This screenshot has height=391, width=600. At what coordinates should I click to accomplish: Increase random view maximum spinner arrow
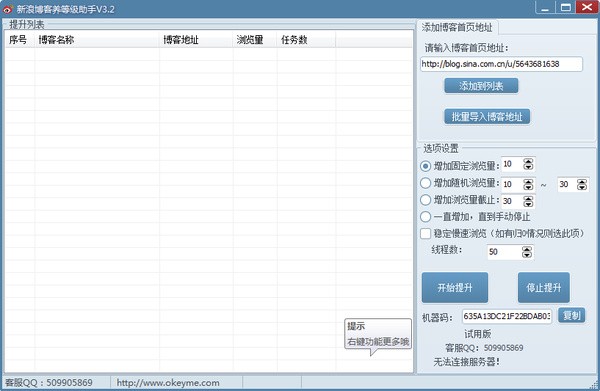pyautogui.click(x=582, y=182)
